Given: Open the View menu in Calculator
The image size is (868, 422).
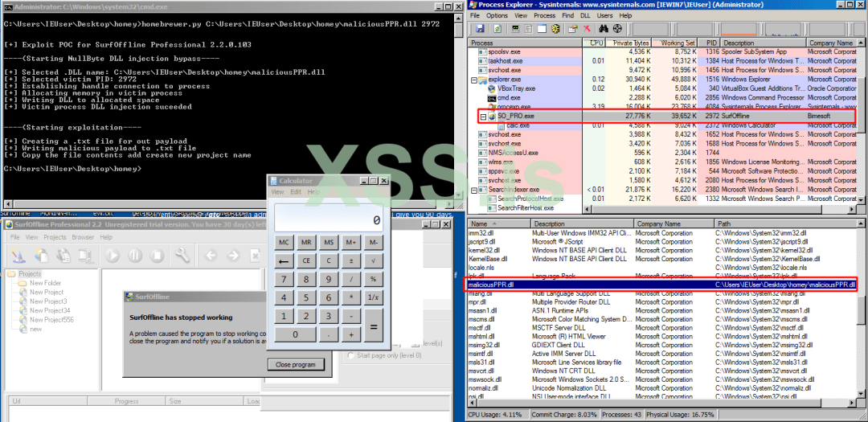Looking at the screenshot, I should point(278,191).
